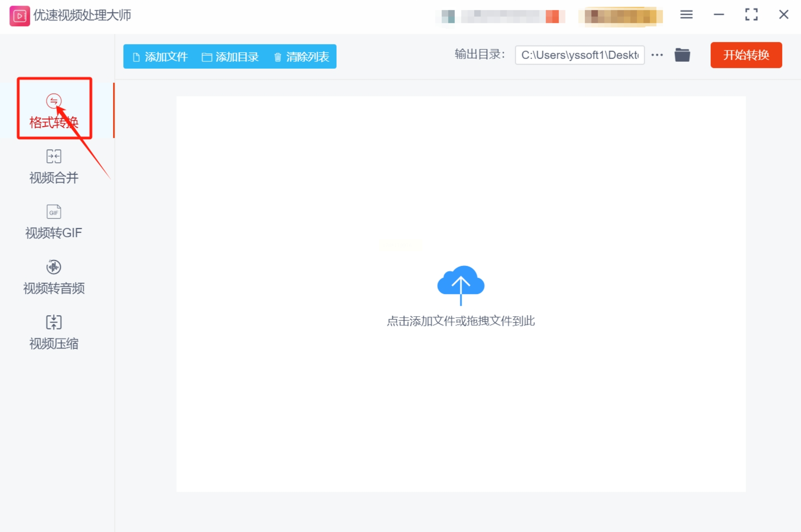Viewport: 801px width, 532px height.
Task: Click the orange blurred badge in title bar
Action: click(621, 16)
